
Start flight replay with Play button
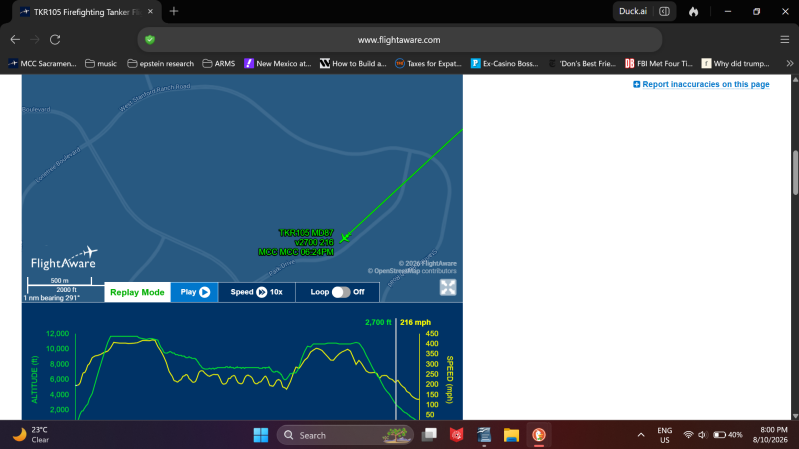(195, 292)
